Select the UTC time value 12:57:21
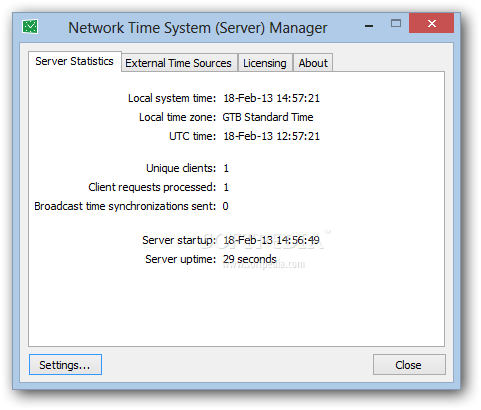Viewport: 481px width, 410px height. point(271,136)
